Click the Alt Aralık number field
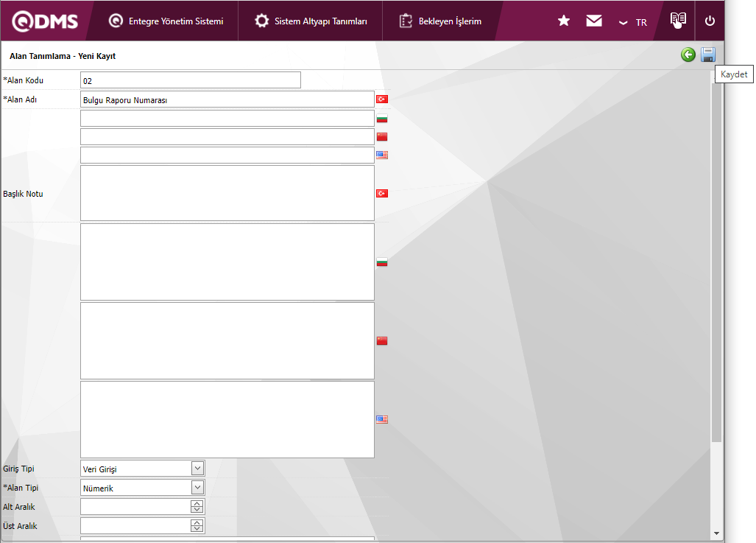 pyautogui.click(x=135, y=507)
